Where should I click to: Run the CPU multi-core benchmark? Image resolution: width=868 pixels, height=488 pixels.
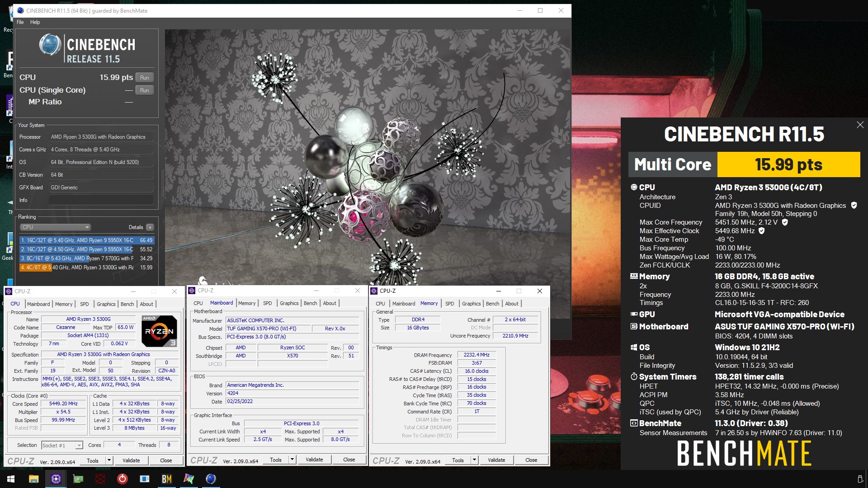(145, 77)
